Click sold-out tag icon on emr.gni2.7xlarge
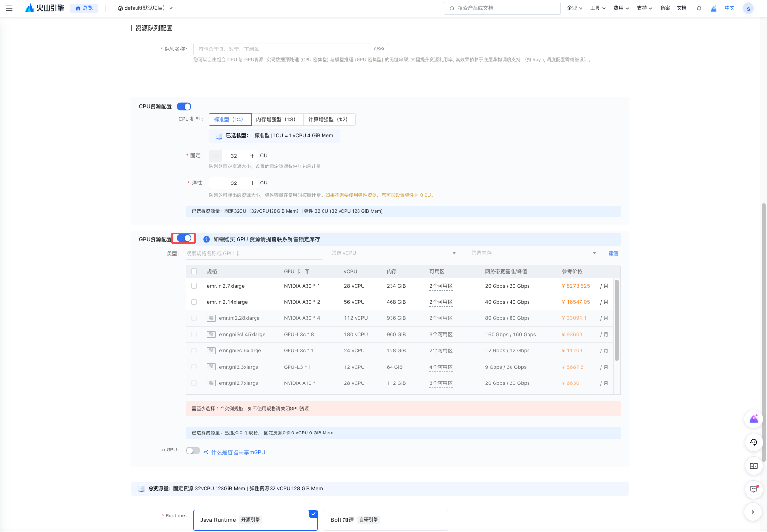Viewport: 767px width, 532px height. pos(211,383)
